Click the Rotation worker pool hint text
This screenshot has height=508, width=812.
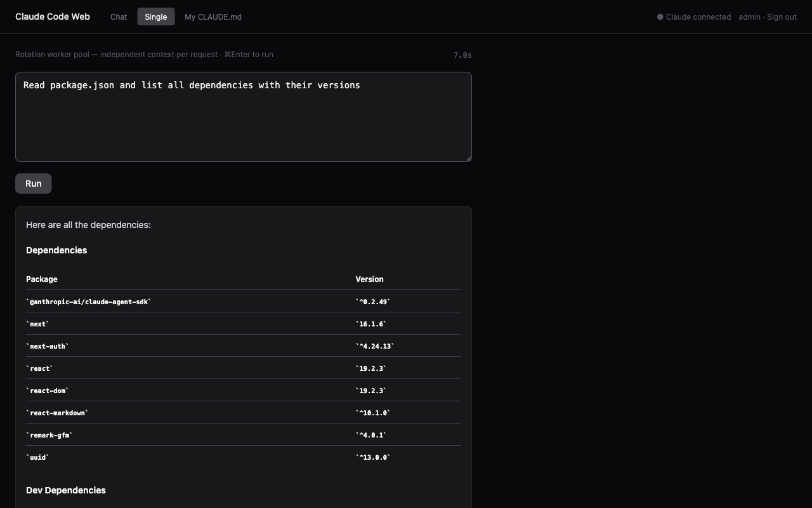coord(144,55)
